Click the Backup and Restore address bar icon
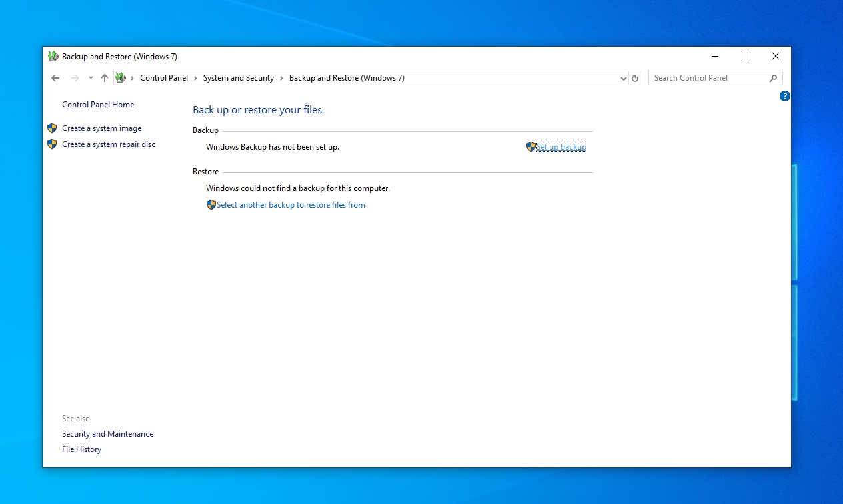The height and width of the screenshot is (504, 843). 121,78
